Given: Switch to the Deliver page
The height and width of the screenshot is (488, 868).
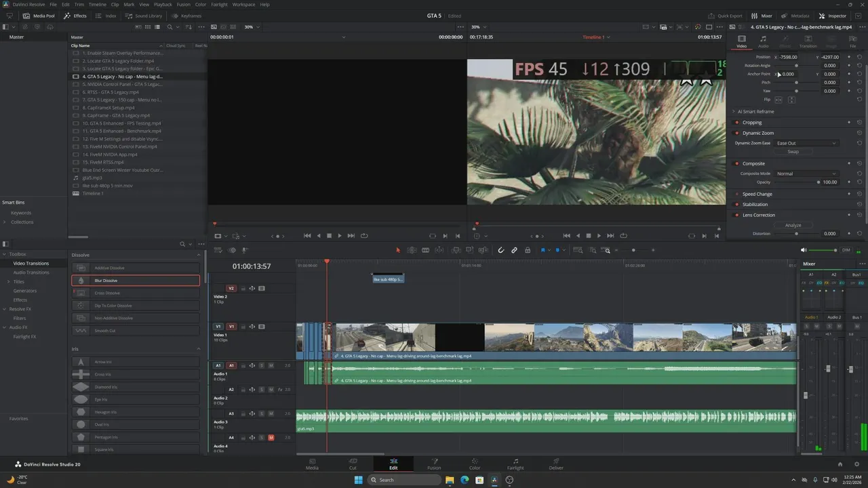Looking at the screenshot, I should point(556,464).
